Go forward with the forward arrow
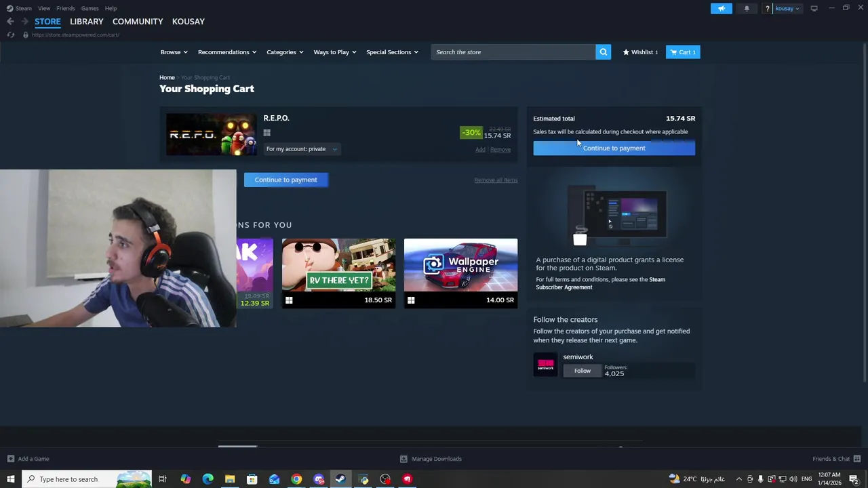Screen dimensions: 868x488 point(24,22)
